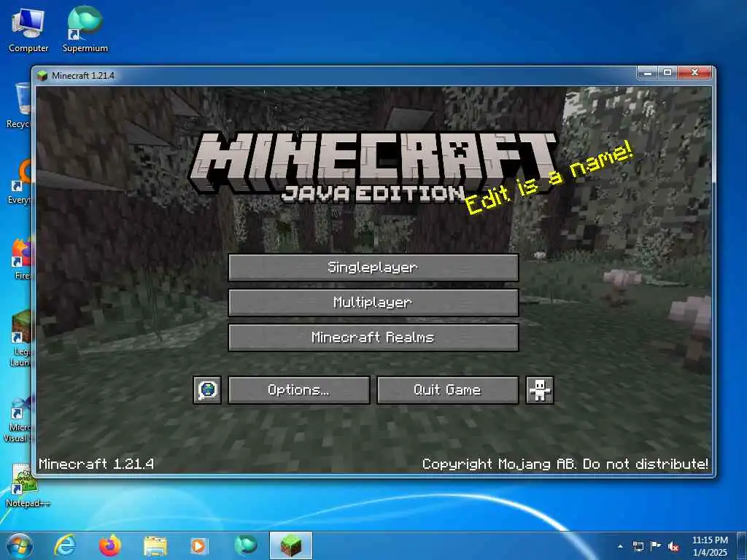Launch Firefox from the taskbar

point(110,545)
